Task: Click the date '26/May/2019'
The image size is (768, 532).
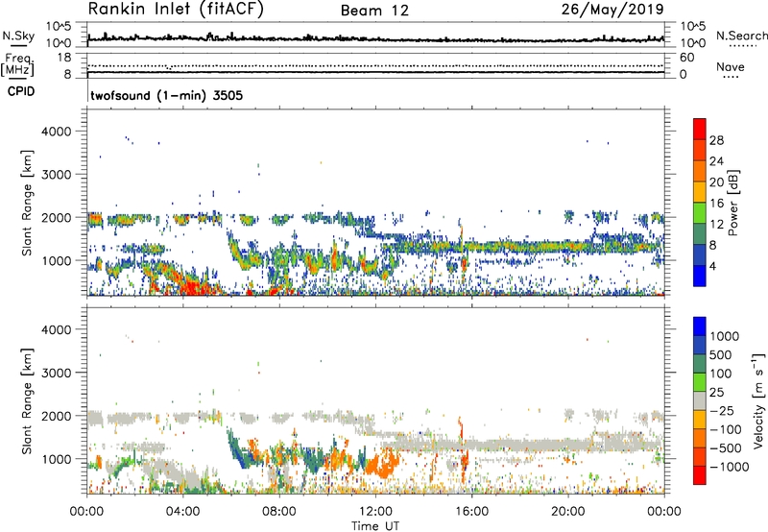Action: coord(612,10)
